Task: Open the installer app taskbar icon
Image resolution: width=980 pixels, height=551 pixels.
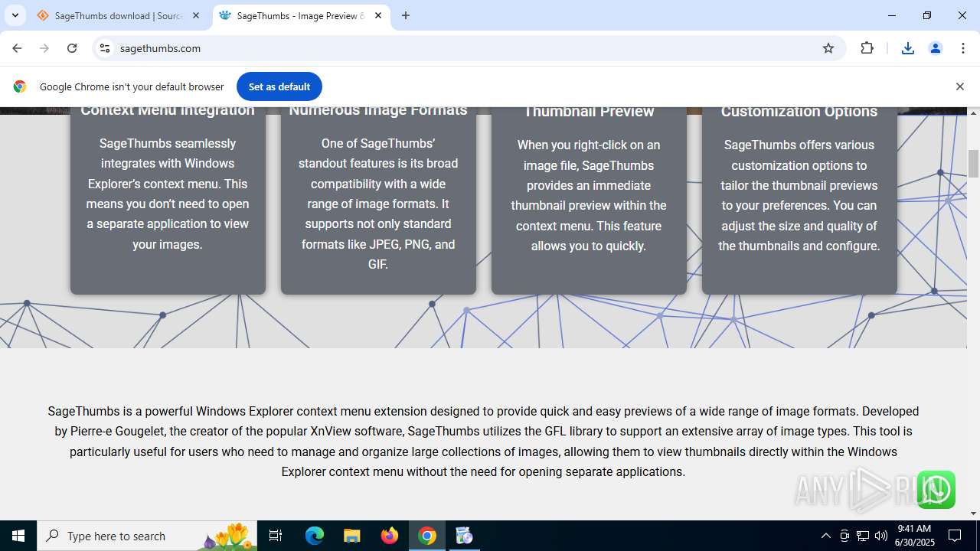Action: coord(464,536)
